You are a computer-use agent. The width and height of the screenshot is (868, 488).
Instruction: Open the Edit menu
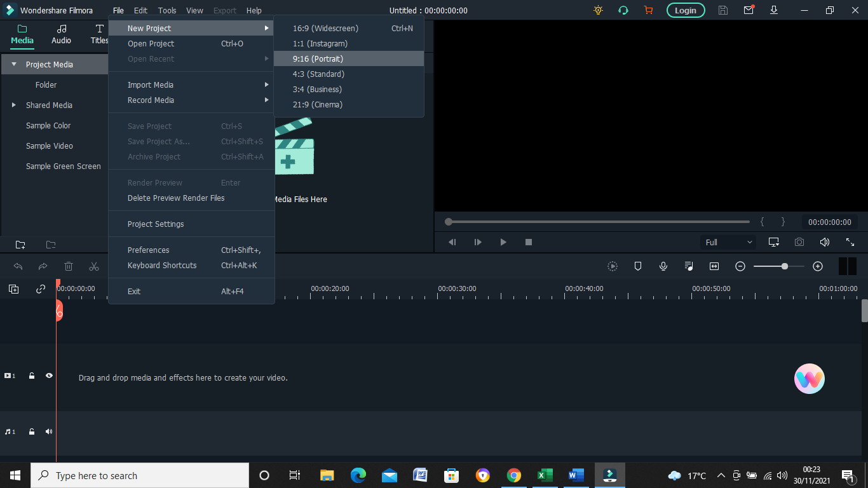(140, 10)
